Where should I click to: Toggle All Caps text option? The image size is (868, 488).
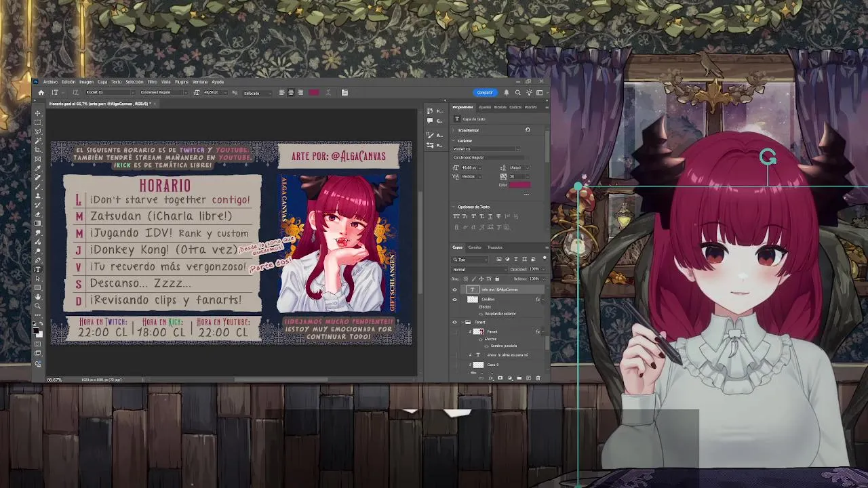click(456, 216)
